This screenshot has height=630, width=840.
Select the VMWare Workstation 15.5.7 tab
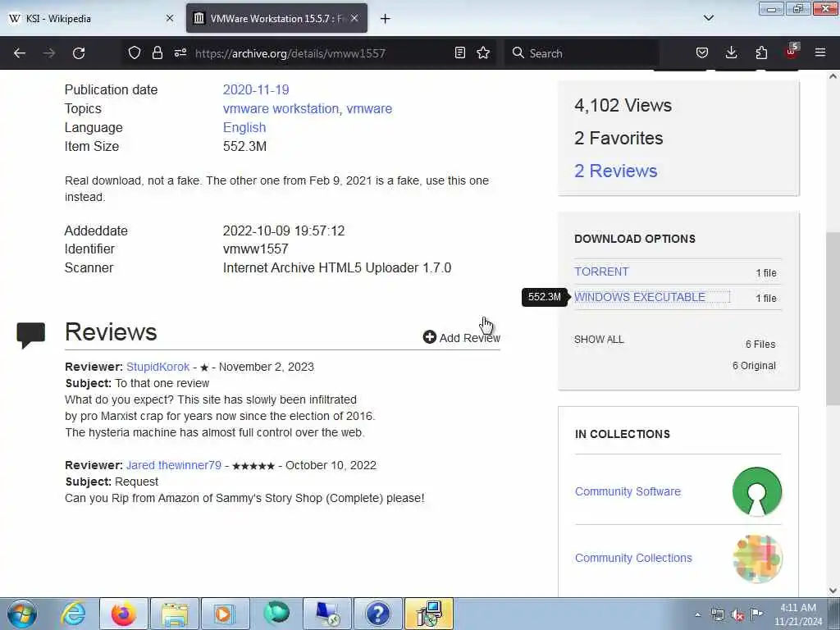point(276,18)
